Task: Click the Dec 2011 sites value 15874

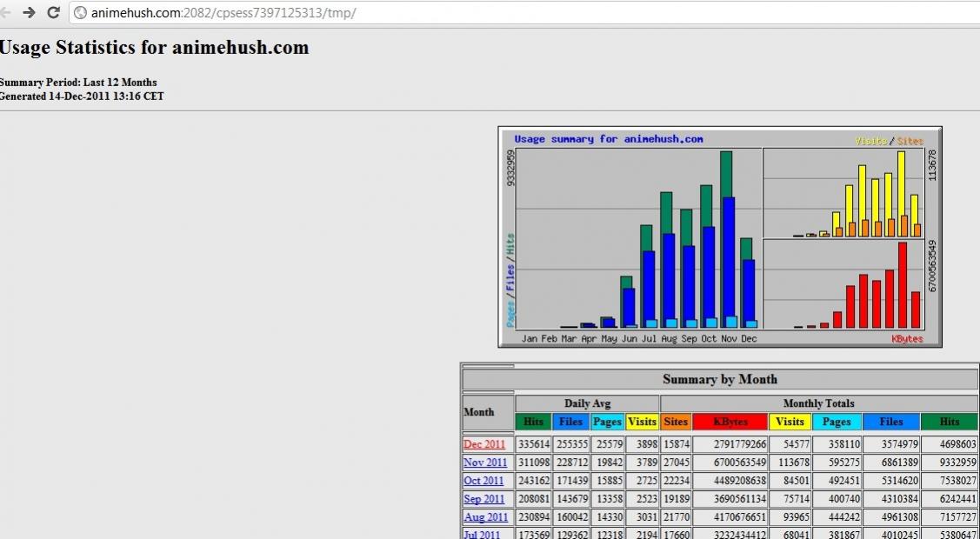Action: coord(676,444)
